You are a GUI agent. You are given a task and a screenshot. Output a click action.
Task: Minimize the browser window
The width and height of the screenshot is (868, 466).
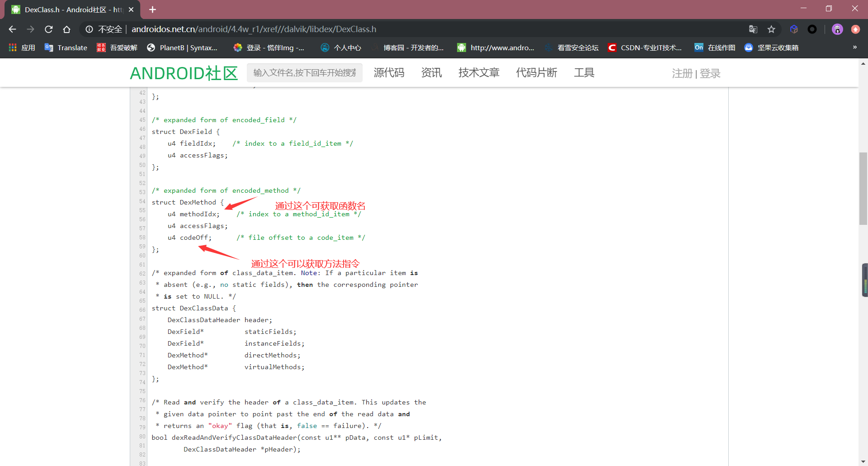point(803,9)
